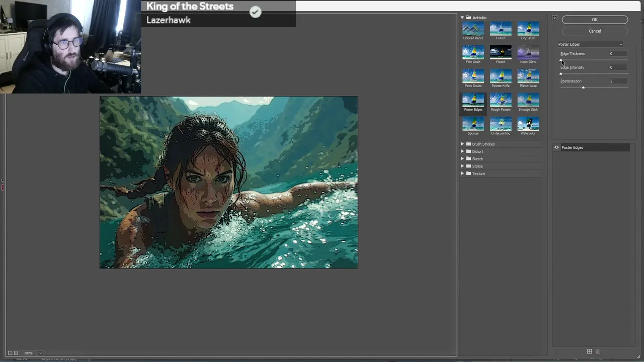Choose the Fresco filter thumbnail
The width and height of the screenshot is (644, 362).
(501, 52)
